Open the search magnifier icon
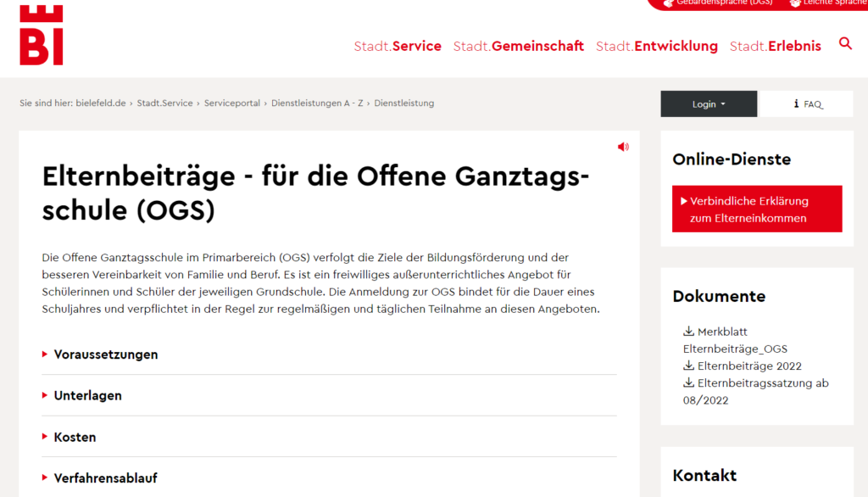 pyautogui.click(x=845, y=44)
